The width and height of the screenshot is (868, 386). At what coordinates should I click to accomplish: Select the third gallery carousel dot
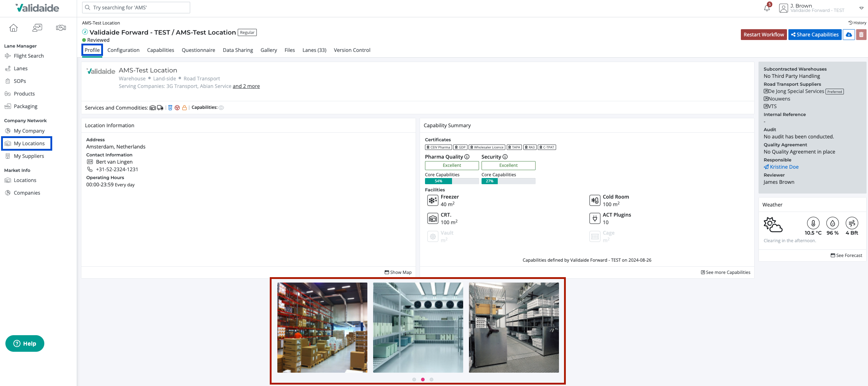tap(431, 380)
